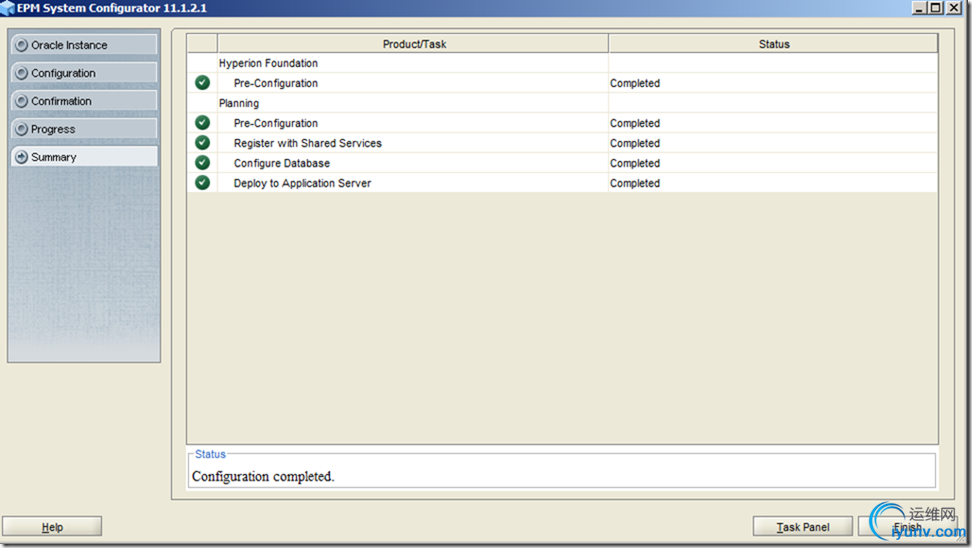Select the Configuration step label
The image size is (972, 548).
pos(63,73)
